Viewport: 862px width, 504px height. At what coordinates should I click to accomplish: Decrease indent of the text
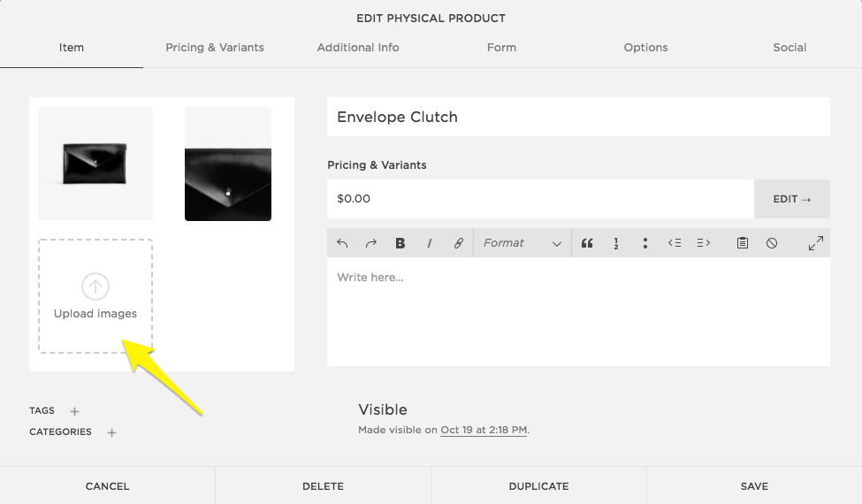coord(675,243)
